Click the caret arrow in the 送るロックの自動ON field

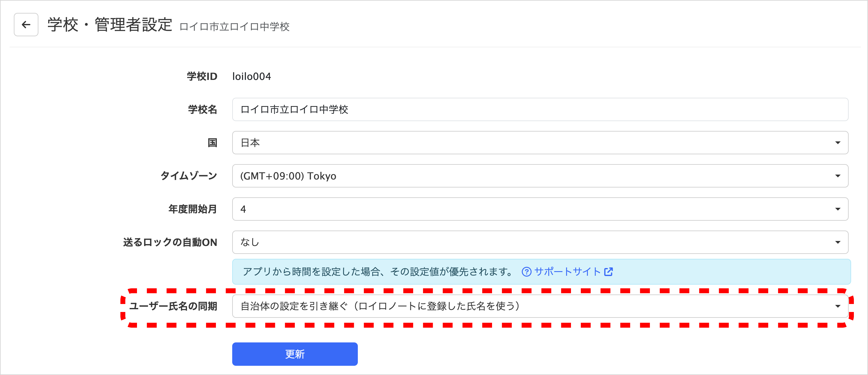(x=837, y=242)
